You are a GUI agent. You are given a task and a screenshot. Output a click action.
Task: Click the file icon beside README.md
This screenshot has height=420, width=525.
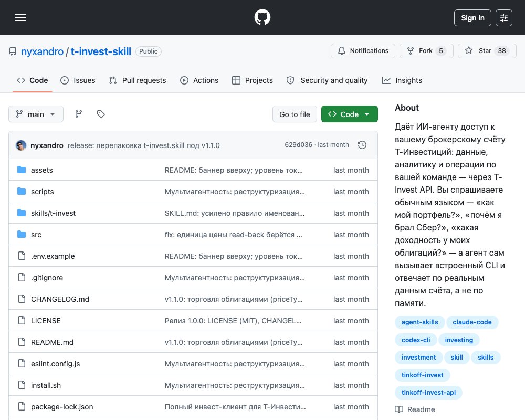[22, 342]
